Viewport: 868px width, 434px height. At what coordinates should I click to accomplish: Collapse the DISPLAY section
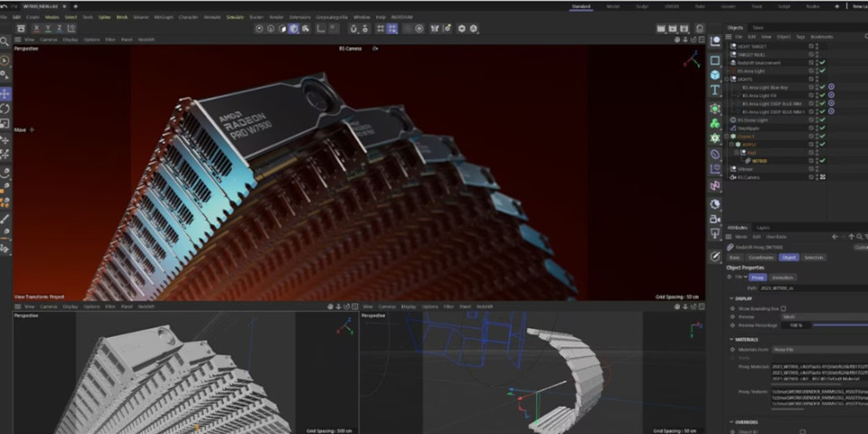tap(731, 298)
